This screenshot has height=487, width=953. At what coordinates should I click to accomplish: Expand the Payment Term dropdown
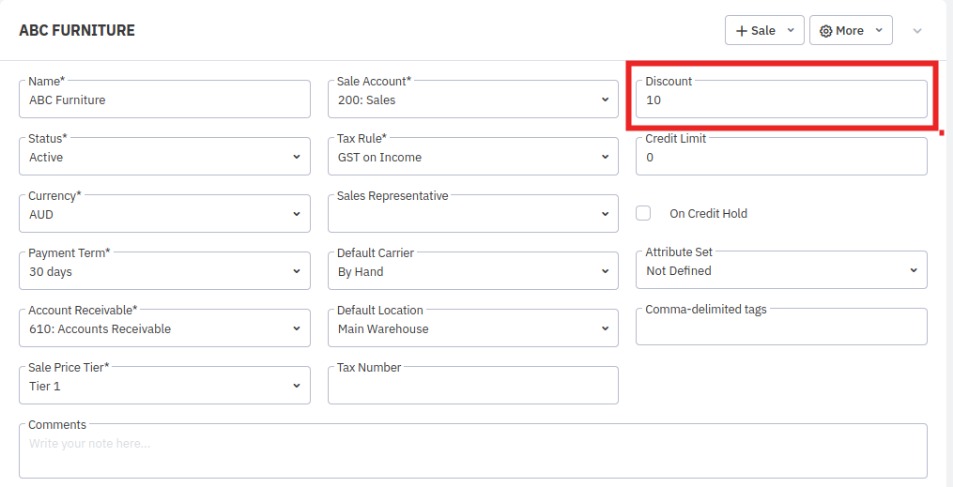point(164,271)
